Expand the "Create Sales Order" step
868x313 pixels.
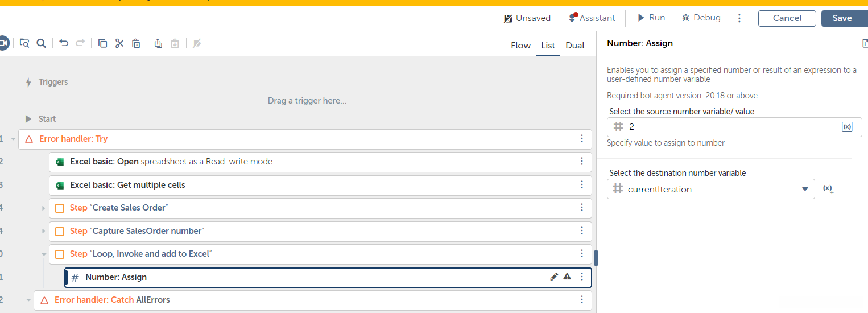(x=43, y=208)
